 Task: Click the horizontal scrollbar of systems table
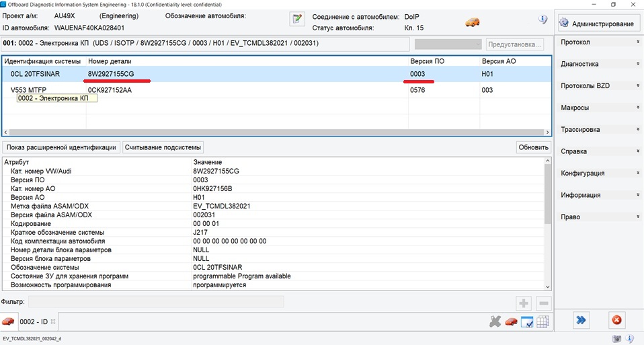[276, 132]
